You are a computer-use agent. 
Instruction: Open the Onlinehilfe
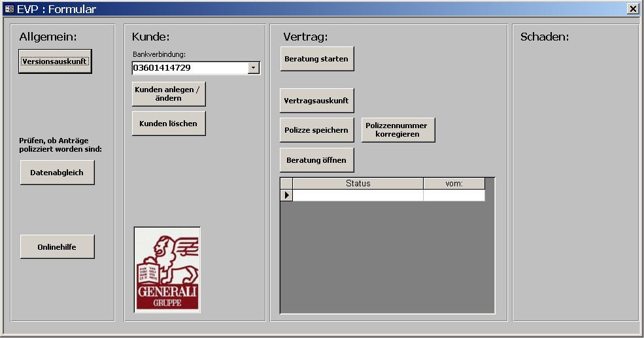[x=58, y=247]
